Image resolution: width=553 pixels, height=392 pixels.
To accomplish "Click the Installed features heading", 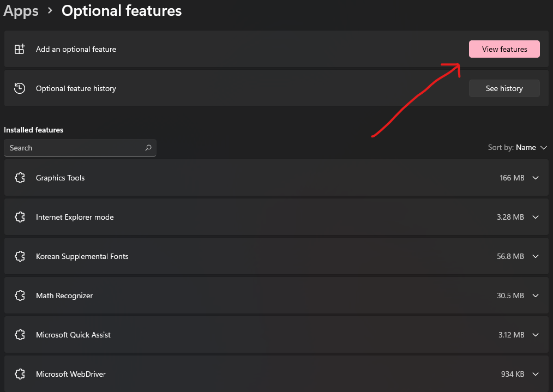I will tap(33, 130).
